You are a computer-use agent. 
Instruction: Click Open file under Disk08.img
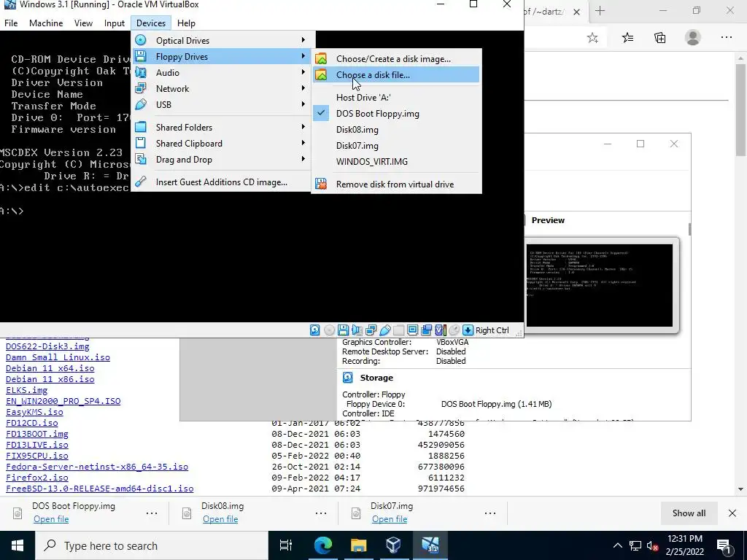[x=220, y=519]
